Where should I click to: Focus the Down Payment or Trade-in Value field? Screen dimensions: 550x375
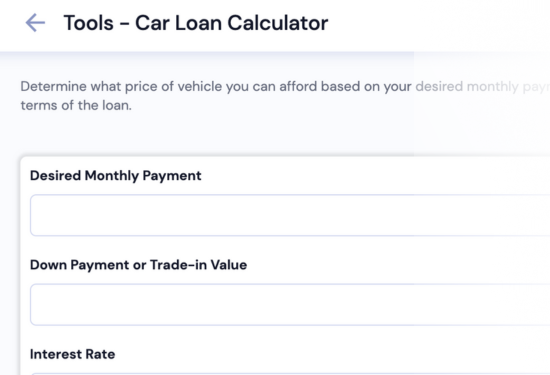coord(290,304)
